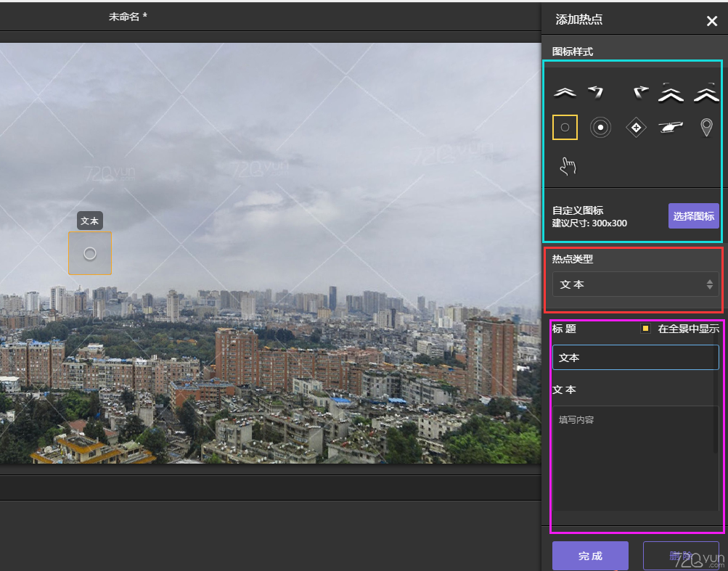Image resolution: width=728 pixels, height=571 pixels.
Task: Choose the pointing hand hotspot icon
Action: 568,166
